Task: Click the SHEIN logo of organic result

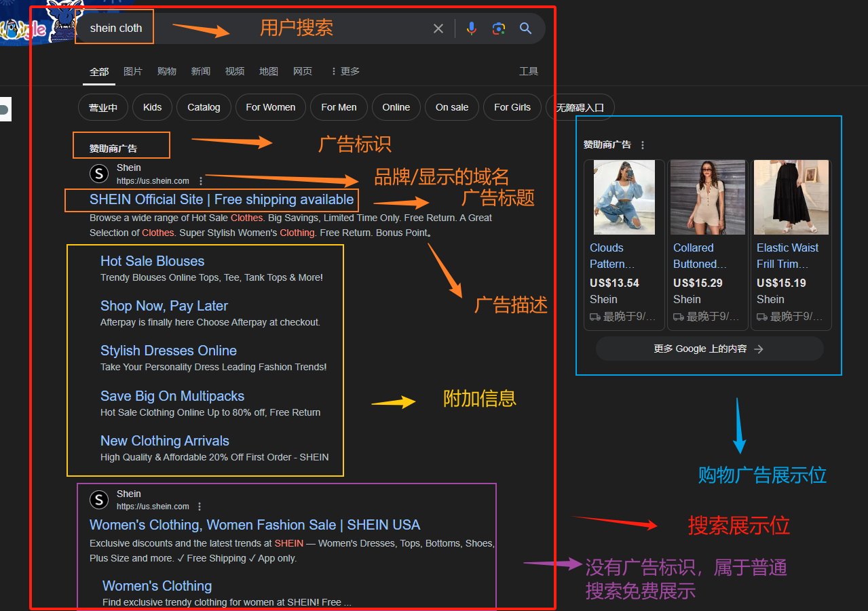Action: 99,500
